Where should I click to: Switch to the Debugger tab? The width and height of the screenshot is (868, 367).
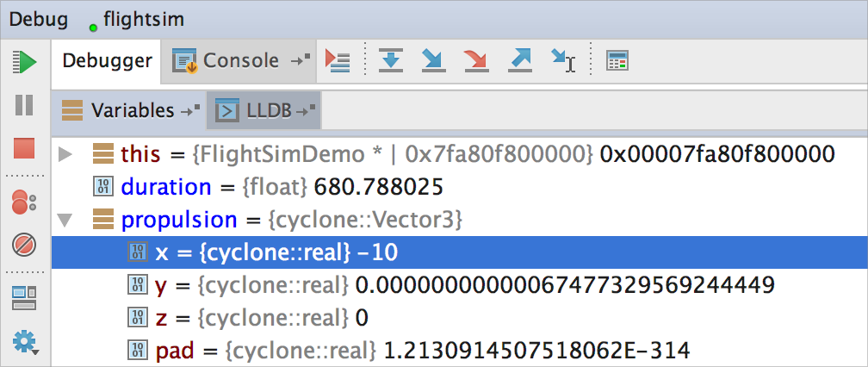click(107, 61)
